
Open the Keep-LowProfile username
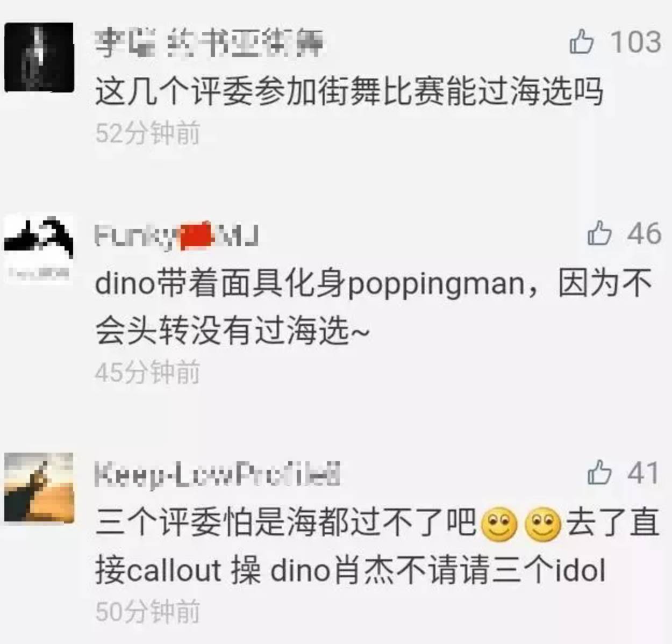(x=217, y=474)
